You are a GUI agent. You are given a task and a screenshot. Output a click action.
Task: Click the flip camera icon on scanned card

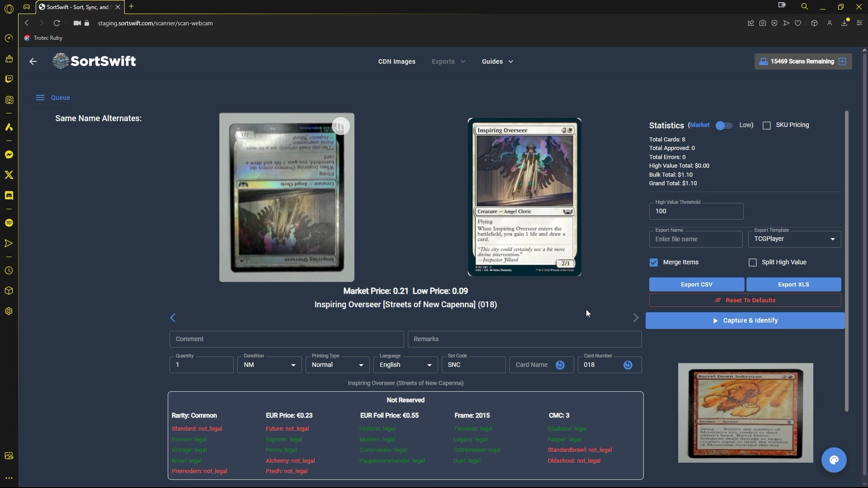pos(340,127)
